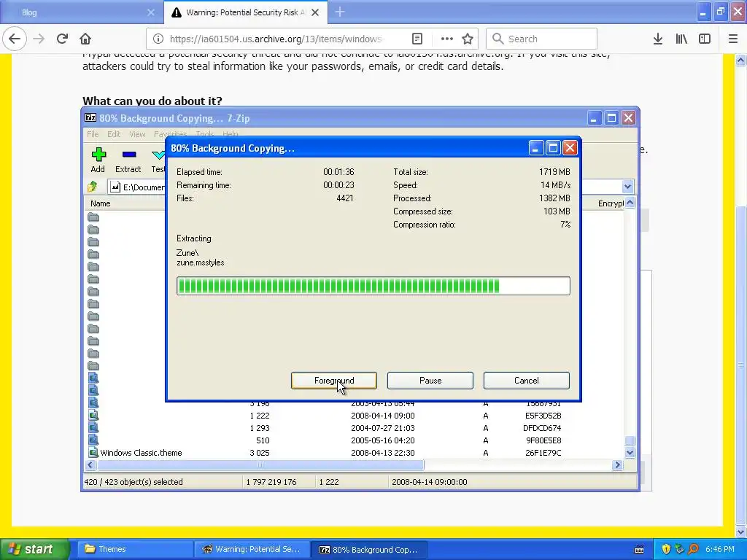This screenshot has width=747, height=560.
Task: Click the browser Home icon
Action: (x=85, y=39)
